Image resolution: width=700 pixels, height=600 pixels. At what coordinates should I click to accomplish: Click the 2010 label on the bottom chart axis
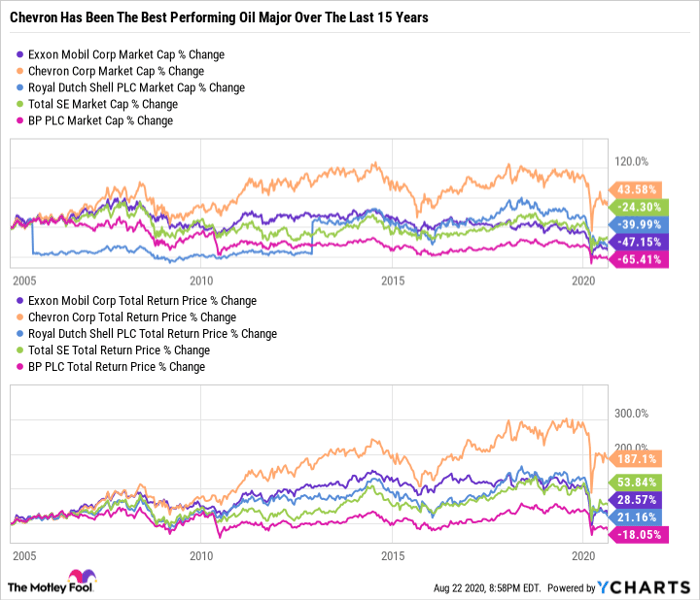202,555
